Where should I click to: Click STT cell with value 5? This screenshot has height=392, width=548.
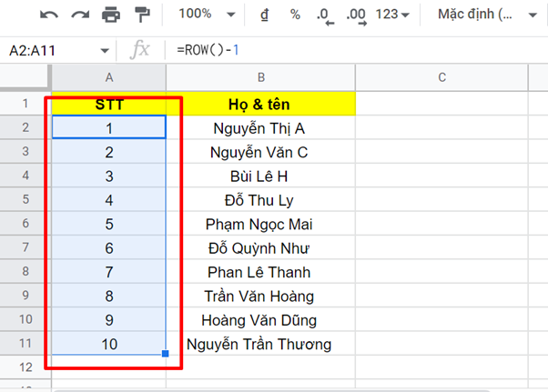109,224
